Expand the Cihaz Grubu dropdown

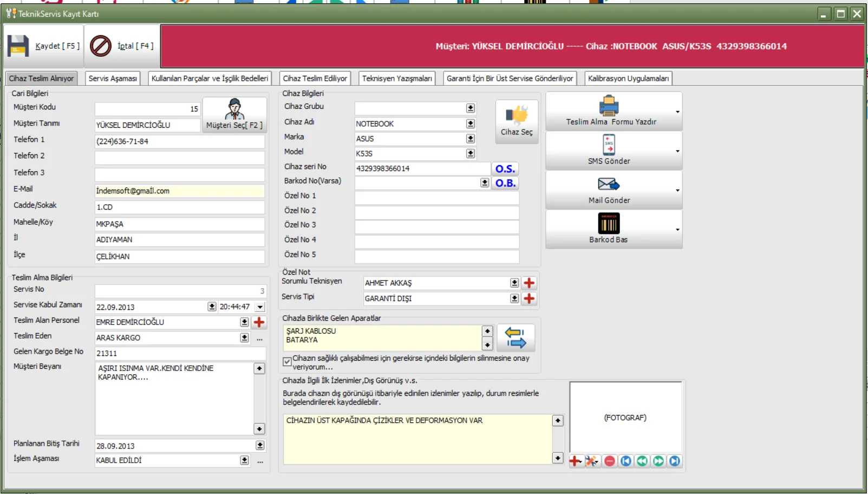click(x=471, y=108)
